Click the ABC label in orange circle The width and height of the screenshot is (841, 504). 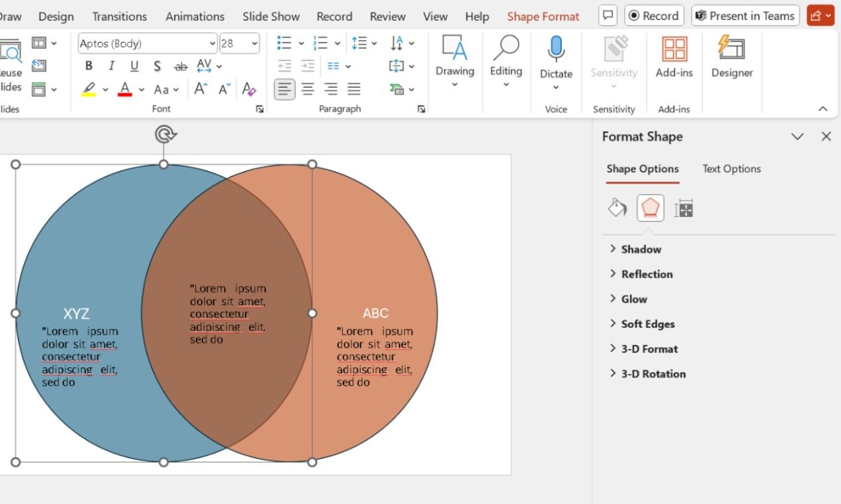[375, 313]
